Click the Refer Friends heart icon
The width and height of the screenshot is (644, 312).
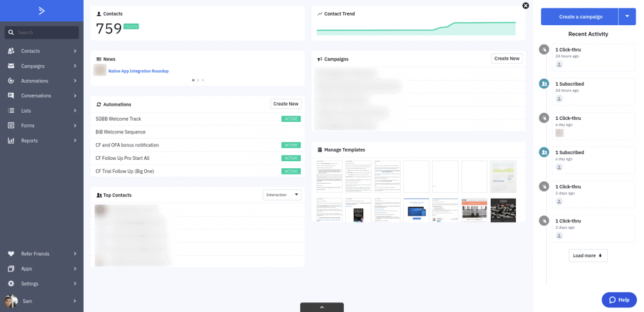coord(12,253)
